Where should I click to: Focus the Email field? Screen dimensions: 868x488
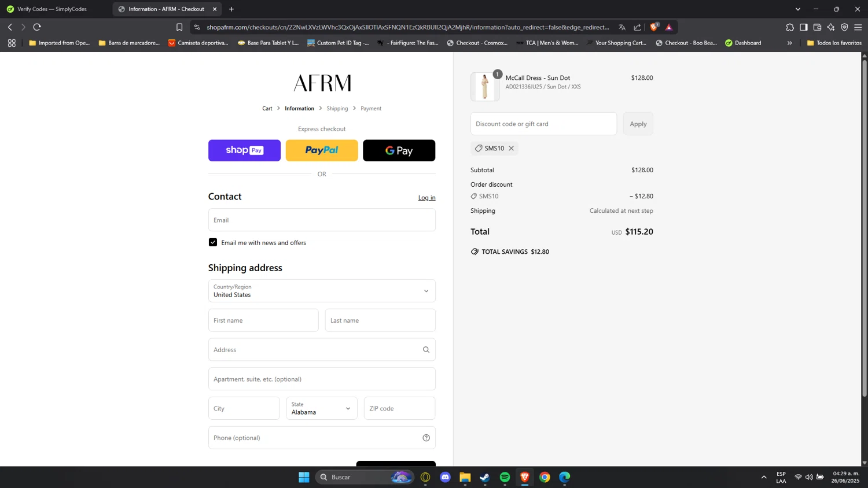[322, 220]
